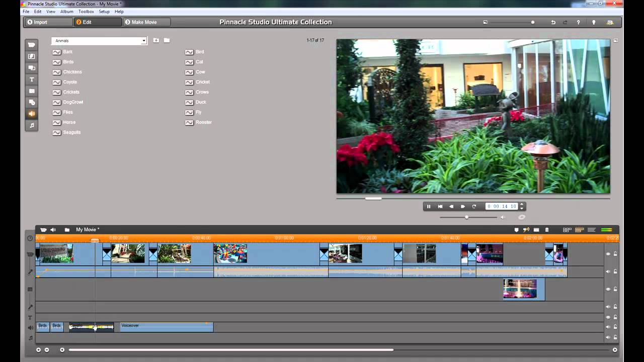The width and height of the screenshot is (644, 362).
Task: Open the video toolbox camera icon on timeline
Action: coord(43,230)
